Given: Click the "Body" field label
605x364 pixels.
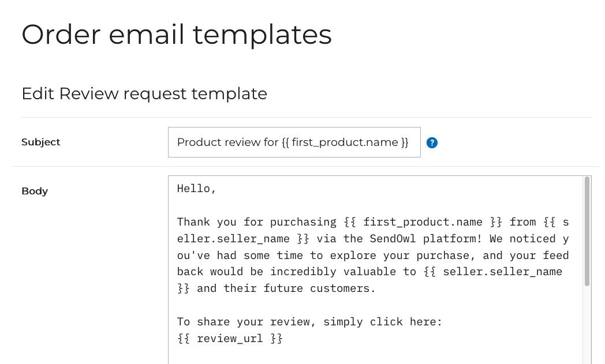Looking at the screenshot, I should (x=35, y=191).
